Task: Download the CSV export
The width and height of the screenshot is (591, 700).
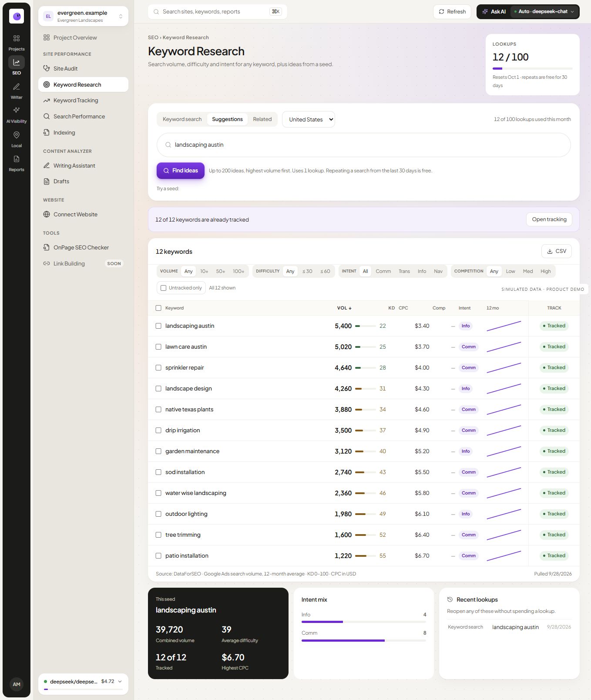Action: tap(557, 251)
